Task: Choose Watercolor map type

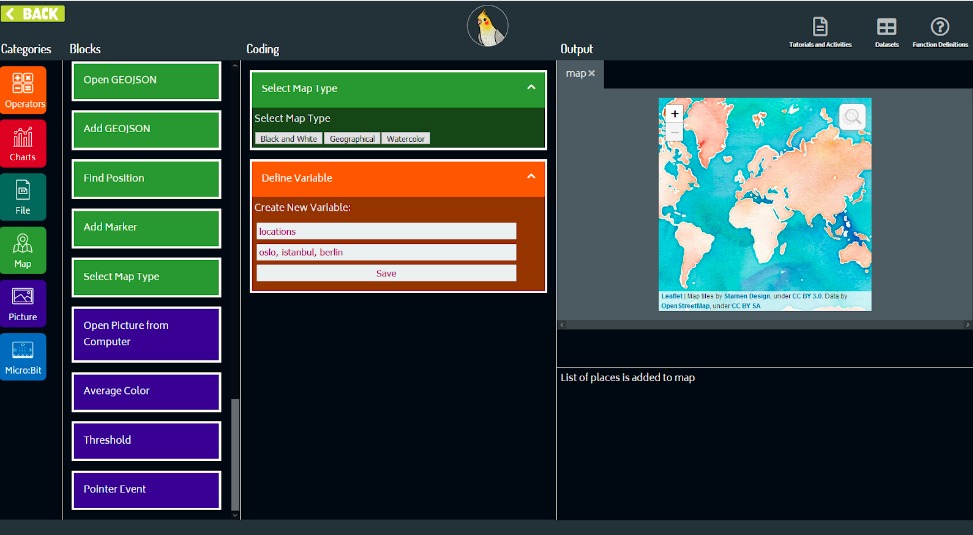Action: click(x=405, y=139)
